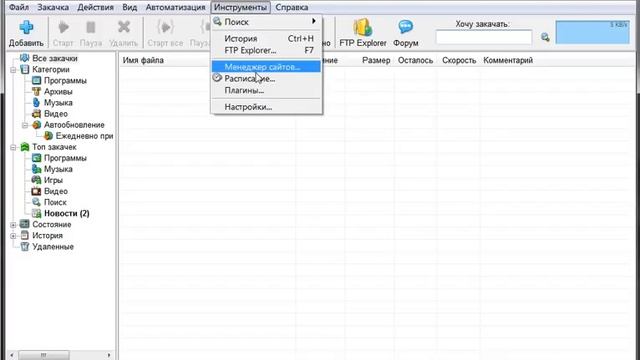Open Поиск under Топ закачек
The height and width of the screenshot is (360, 640).
(x=55, y=202)
